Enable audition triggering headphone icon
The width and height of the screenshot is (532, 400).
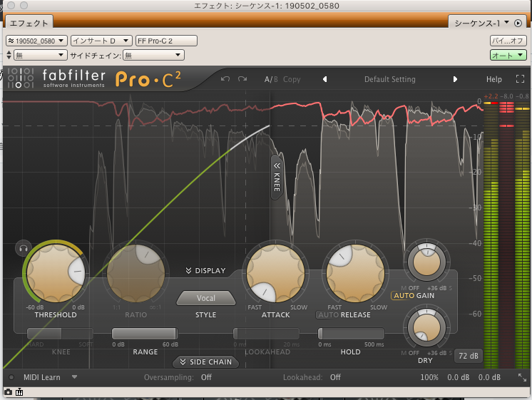tap(24, 249)
